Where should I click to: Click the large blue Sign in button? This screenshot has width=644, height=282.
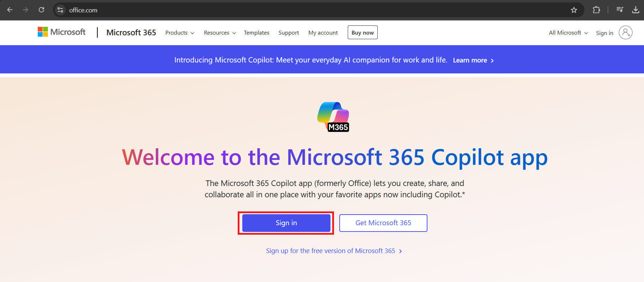(x=286, y=223)
